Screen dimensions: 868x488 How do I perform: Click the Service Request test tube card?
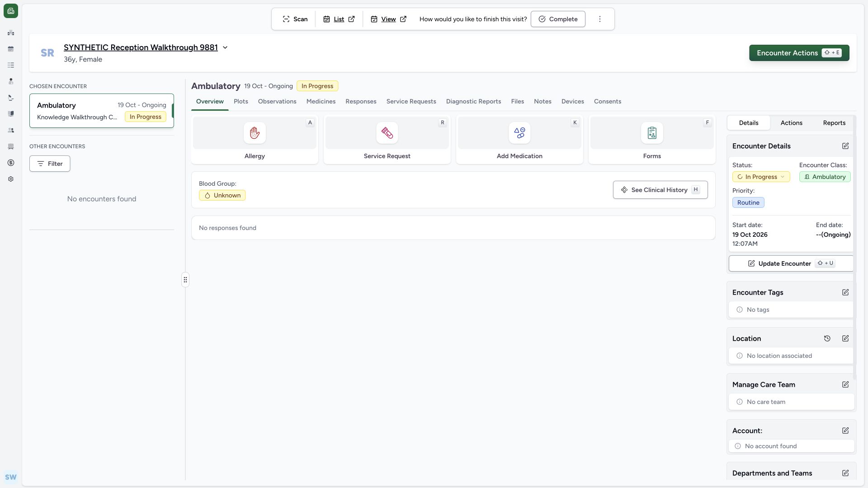tap(387, 140)
